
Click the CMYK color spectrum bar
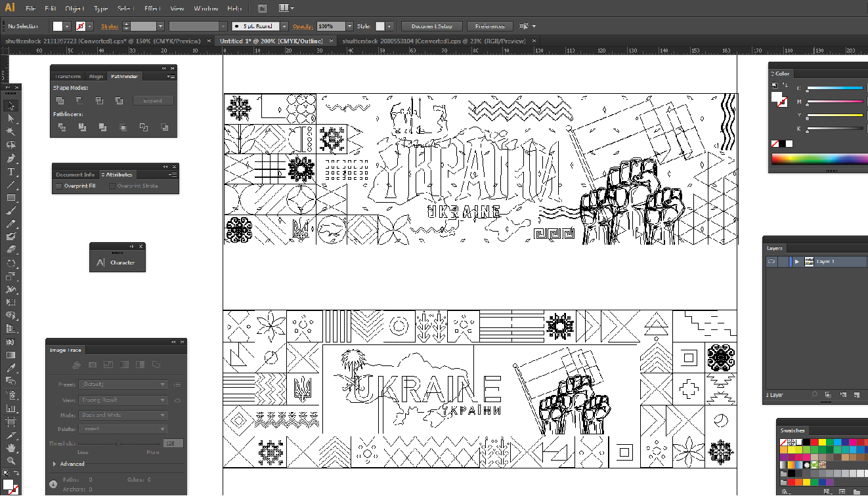[x=819, y=158]
